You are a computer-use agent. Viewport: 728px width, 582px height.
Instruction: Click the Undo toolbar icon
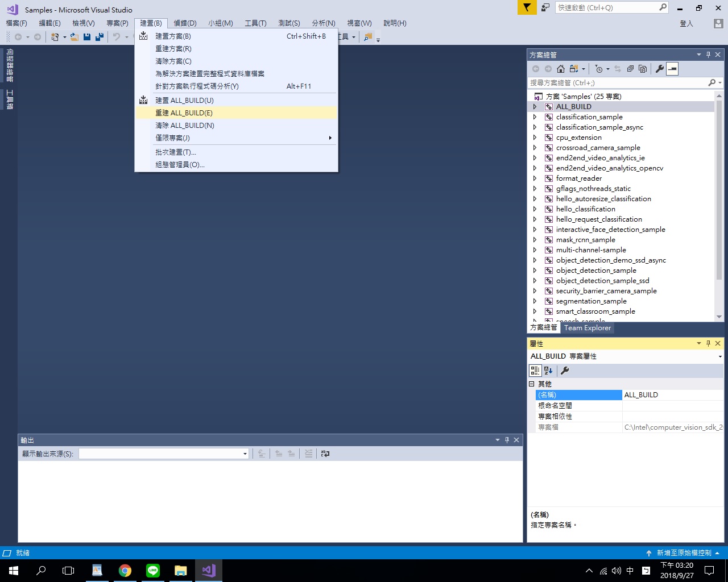pyautogui.click(x=117, y=37)
